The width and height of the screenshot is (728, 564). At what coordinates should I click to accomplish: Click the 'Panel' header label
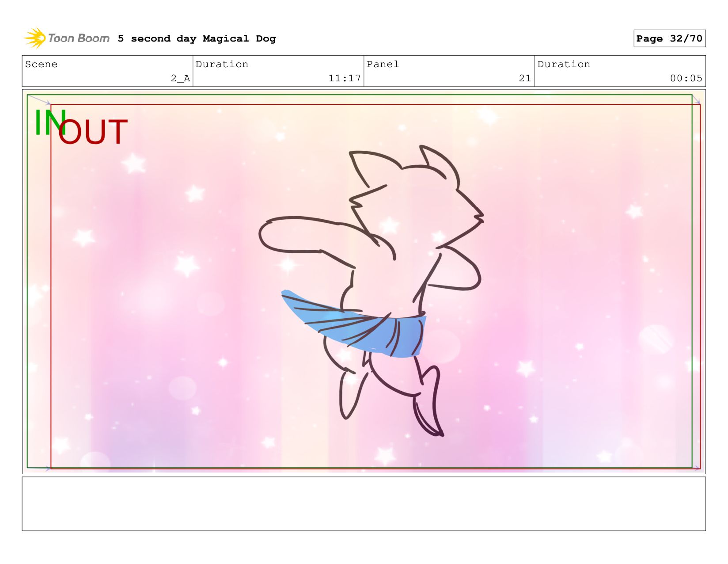383,64
